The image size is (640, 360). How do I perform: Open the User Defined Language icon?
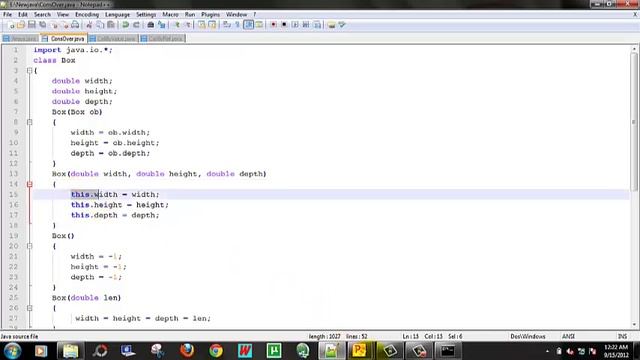(259, 25)
